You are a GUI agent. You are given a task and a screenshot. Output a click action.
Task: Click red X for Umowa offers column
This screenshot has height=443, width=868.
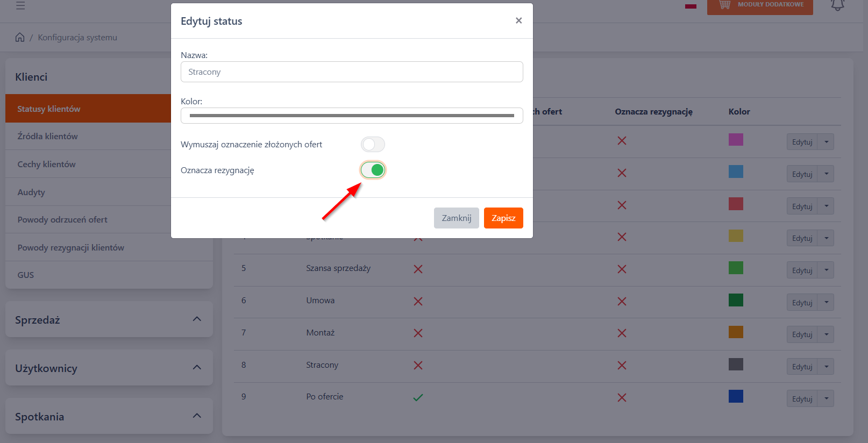418,301
